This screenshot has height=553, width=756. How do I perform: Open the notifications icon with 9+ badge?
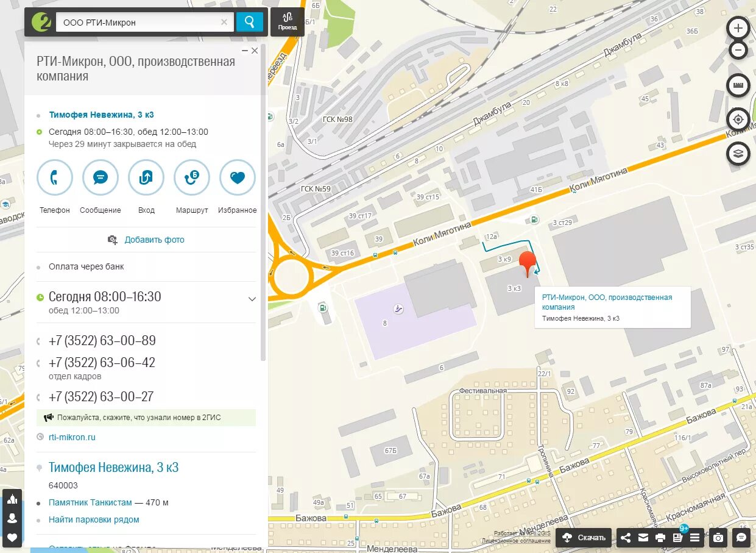(677, 537)
